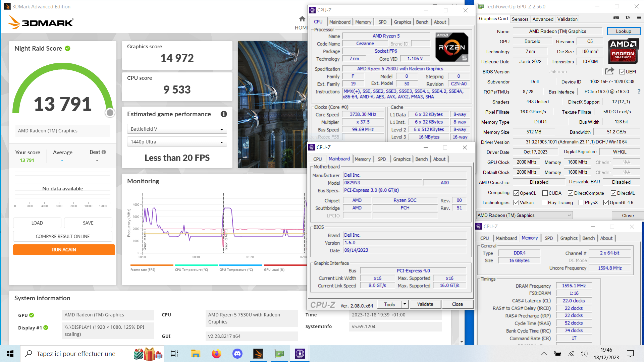Click the Ryzen 5 logo in CPU-Z
644x362 pixels.
pyautogui.click(x=451, y=47)
